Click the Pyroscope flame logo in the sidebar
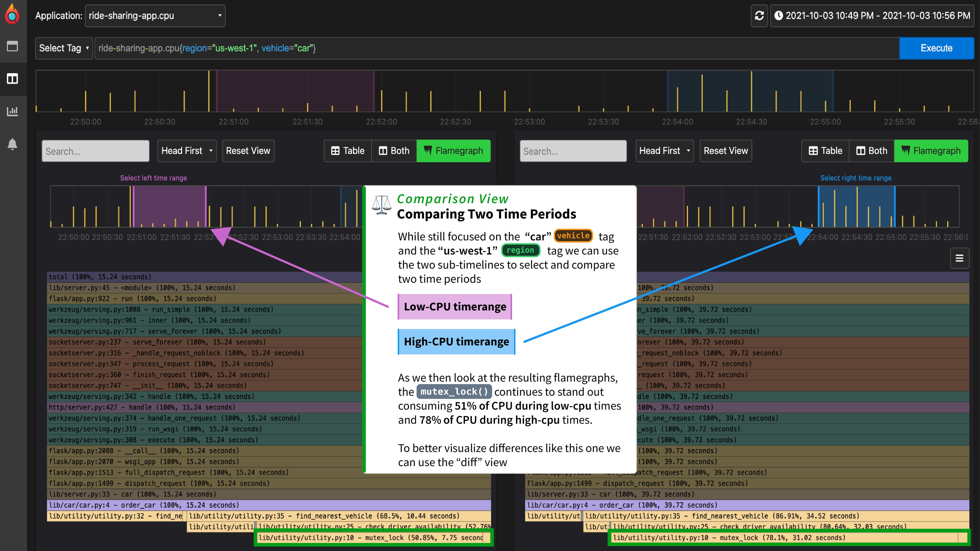 (12, 13)
